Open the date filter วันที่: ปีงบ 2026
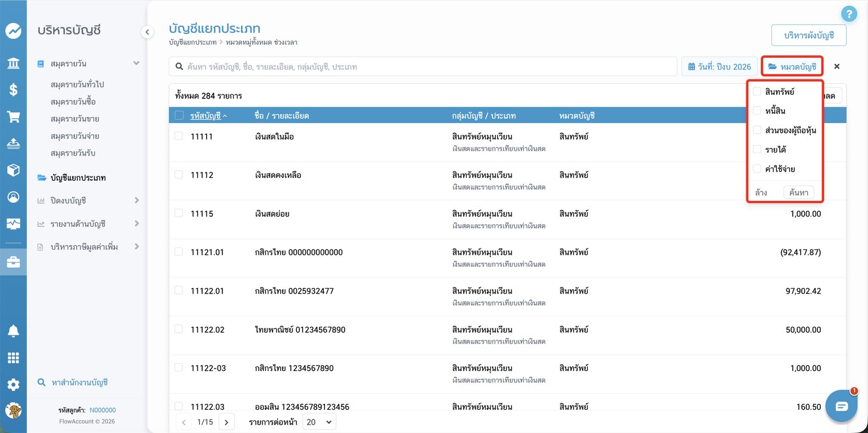This screenshot has width=868, height=433. pyautogui.click(x=720, y=66)
